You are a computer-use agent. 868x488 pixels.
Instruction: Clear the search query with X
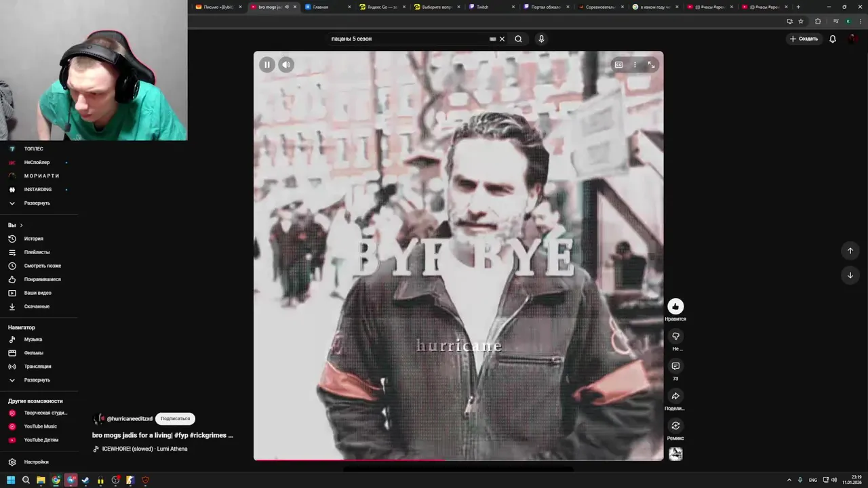(502, 39)
